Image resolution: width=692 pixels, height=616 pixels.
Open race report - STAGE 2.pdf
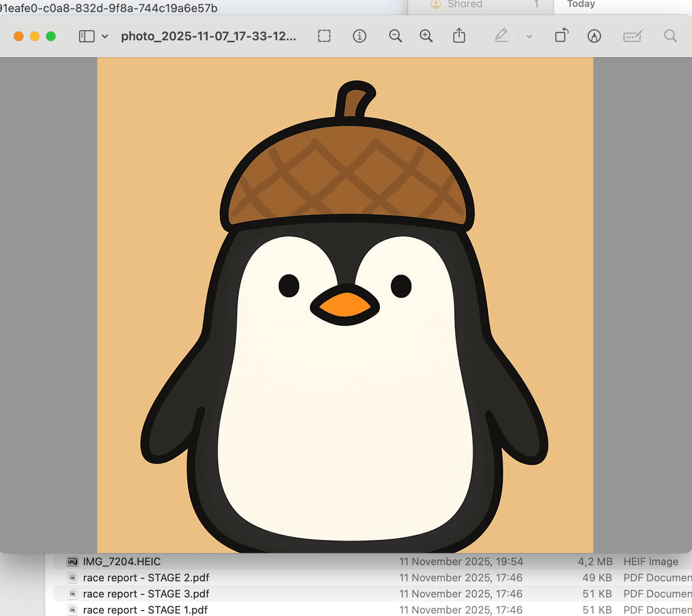(x=145, y=577)
